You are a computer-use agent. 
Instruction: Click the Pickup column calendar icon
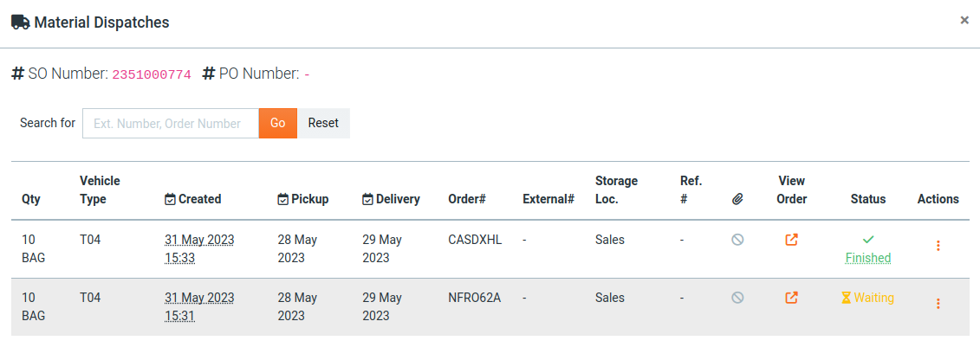[282, 199]
